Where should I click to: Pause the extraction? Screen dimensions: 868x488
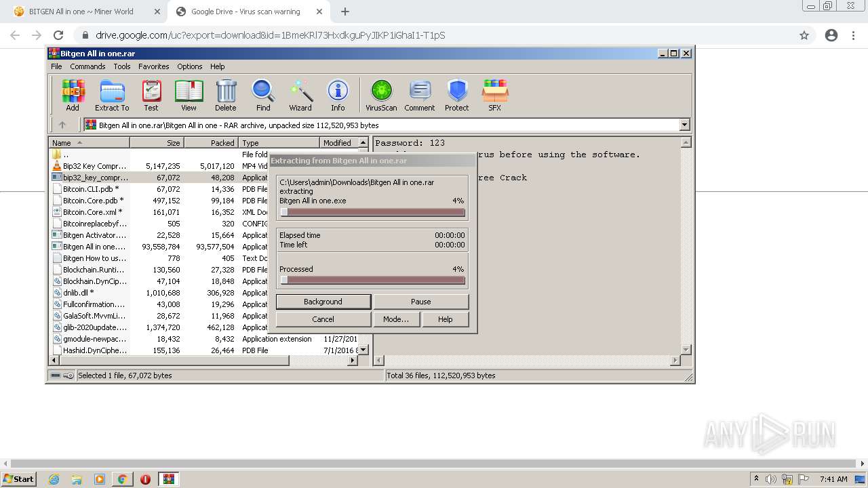click(x=420, y=302)
